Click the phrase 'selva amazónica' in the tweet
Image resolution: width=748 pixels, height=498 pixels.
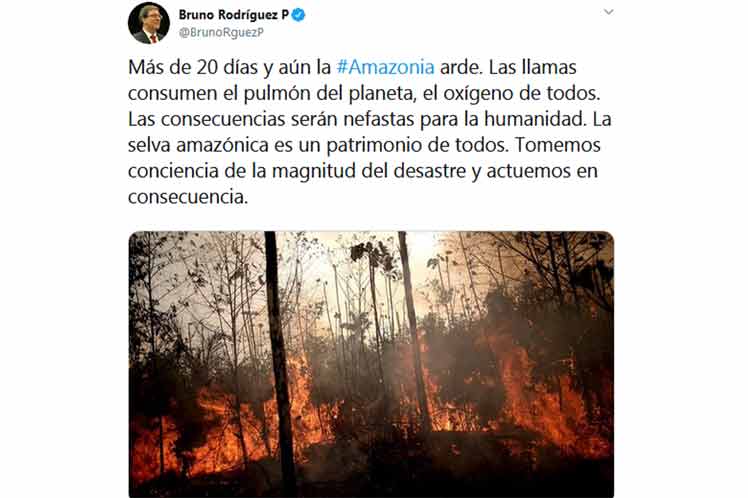click(198, 145)
